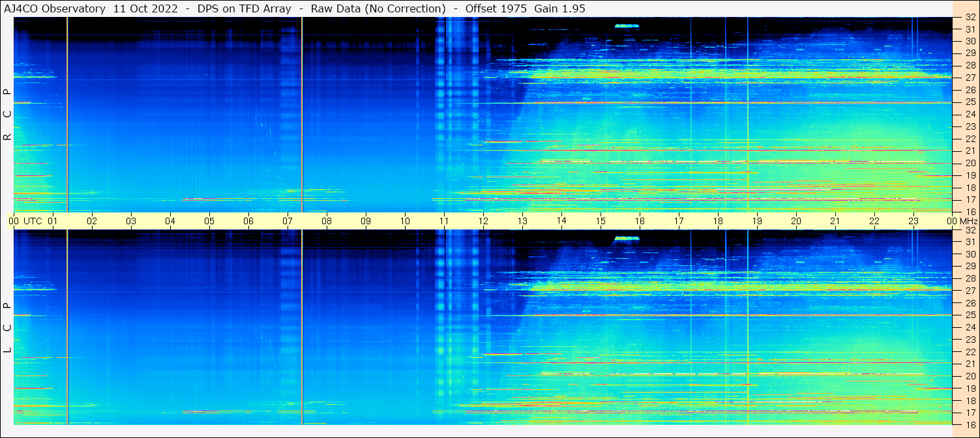
Task: Click the RCP panel's 18 MHz scale label
Action: [970, 188]
